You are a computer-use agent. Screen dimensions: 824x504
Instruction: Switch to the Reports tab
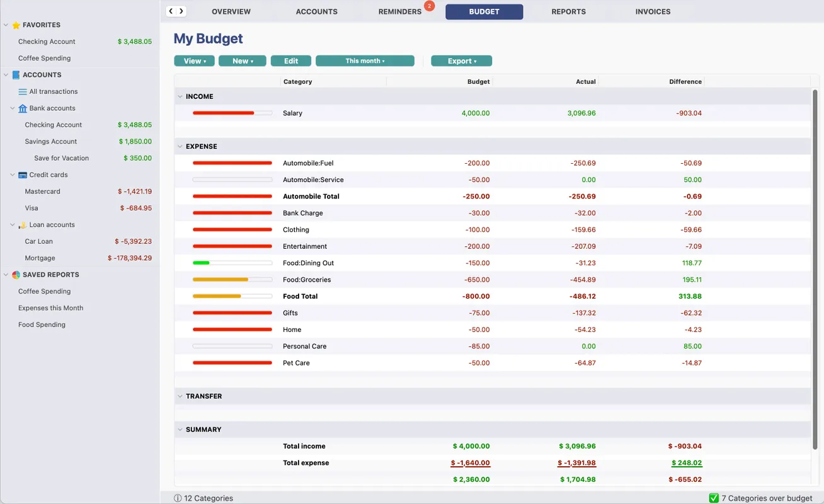(x=568, y=12)
